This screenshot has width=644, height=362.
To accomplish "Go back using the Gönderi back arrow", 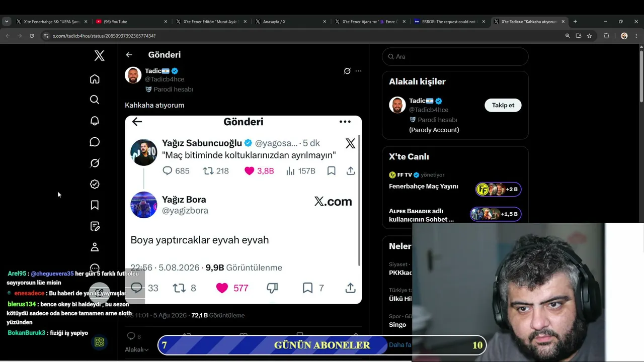I will (x=129, y=55).
